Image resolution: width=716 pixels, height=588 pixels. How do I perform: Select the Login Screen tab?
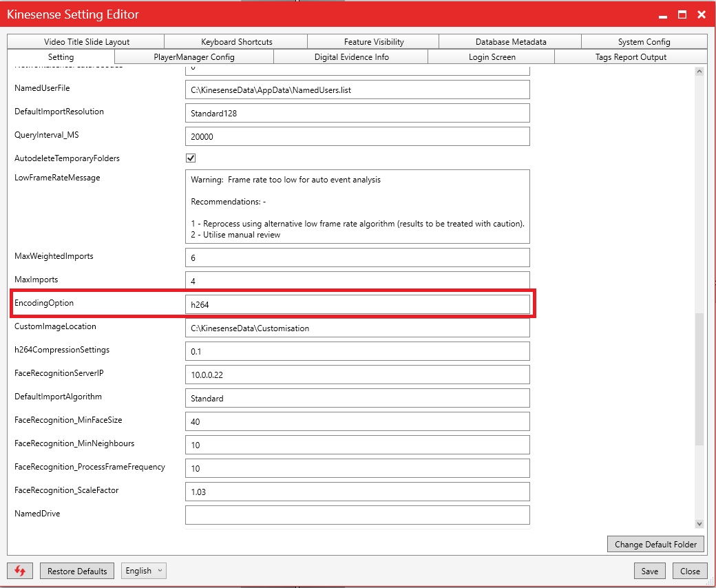[492, 56]
